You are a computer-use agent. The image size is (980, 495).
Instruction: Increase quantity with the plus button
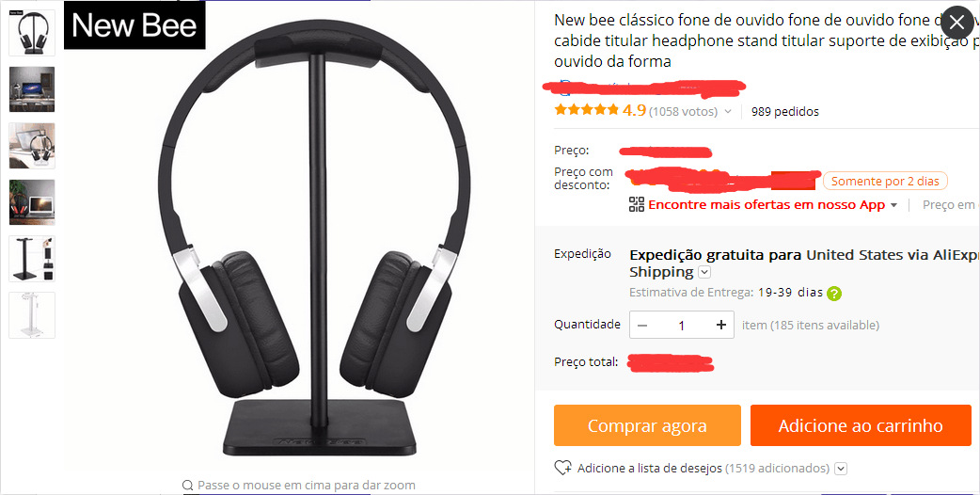point(720,325)
